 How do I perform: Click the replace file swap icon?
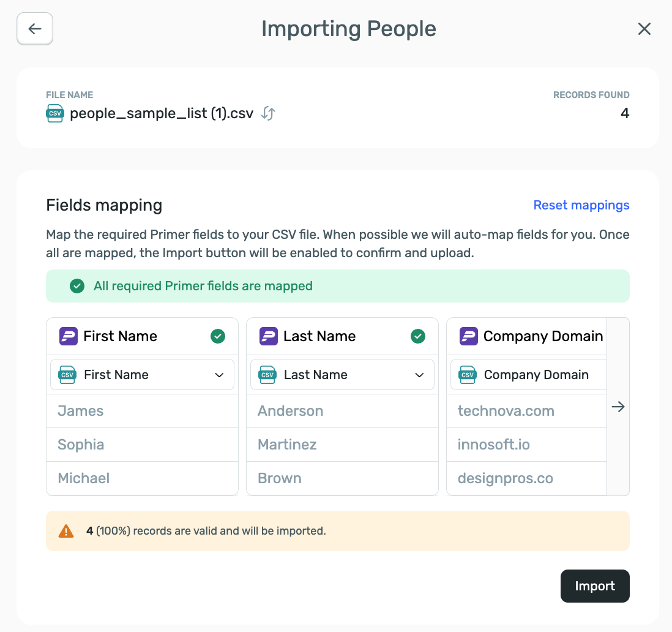(268, 113)
